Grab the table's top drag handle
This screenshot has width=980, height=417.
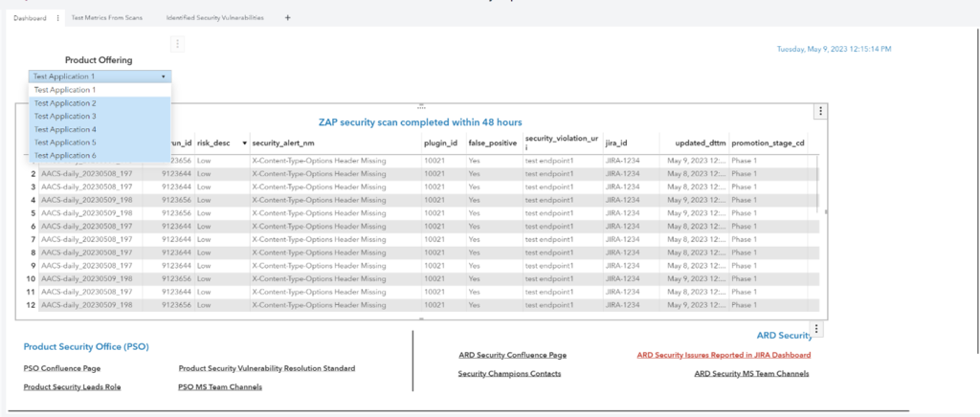click(x=421, y=106)
